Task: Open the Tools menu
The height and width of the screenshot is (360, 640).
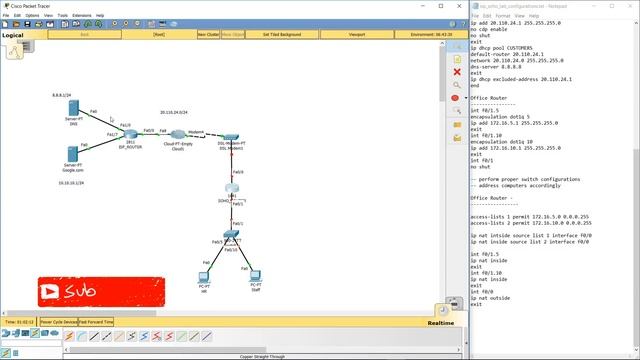Action: (x=62, y=15)
